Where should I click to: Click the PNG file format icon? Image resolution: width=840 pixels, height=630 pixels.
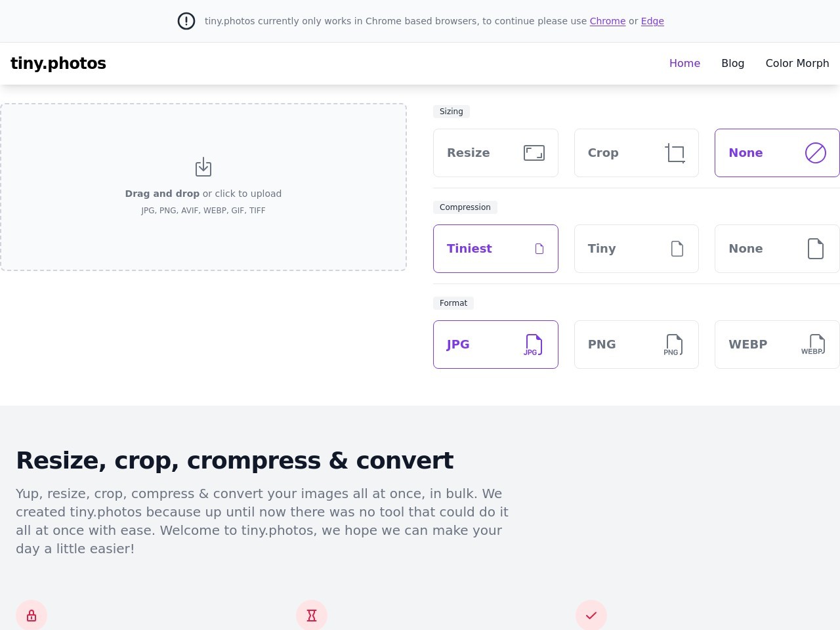point(673,345)
